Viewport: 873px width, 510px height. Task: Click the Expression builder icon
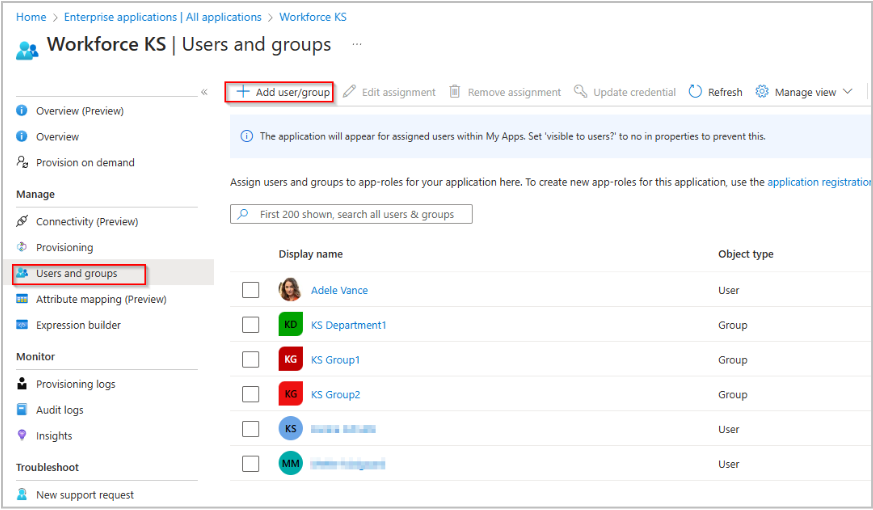[22, 325]
